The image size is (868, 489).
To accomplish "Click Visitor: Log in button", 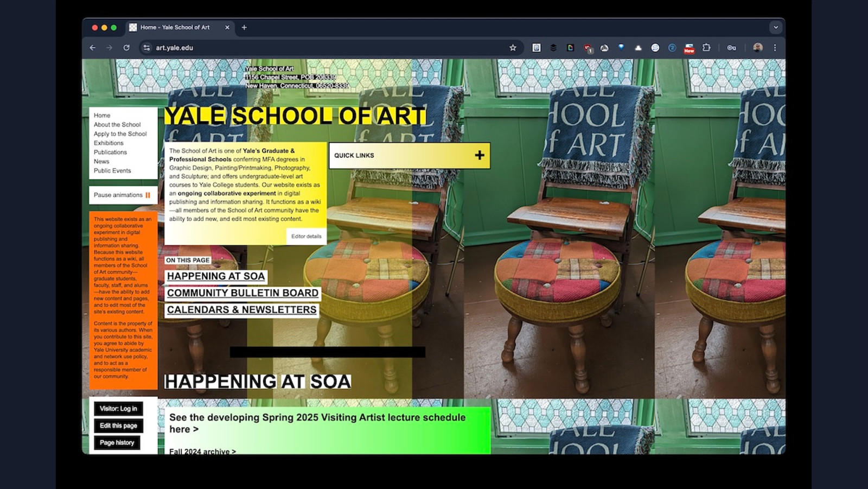I will coord(118,409).
